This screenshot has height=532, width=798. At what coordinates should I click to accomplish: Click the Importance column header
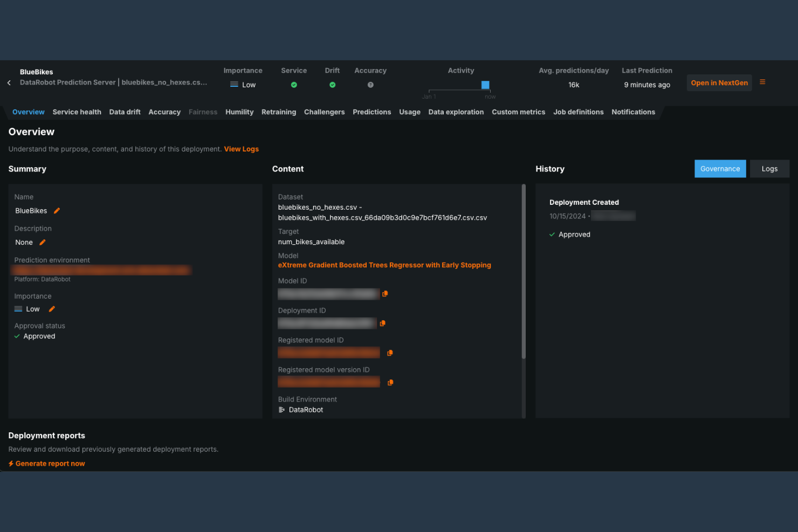(243, 71)
